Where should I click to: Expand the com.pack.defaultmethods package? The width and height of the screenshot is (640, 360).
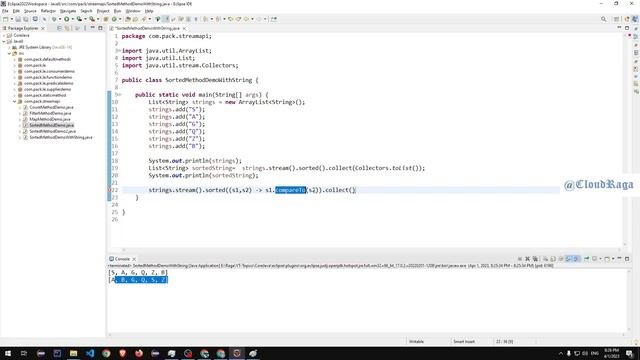[x=15, y=60]
